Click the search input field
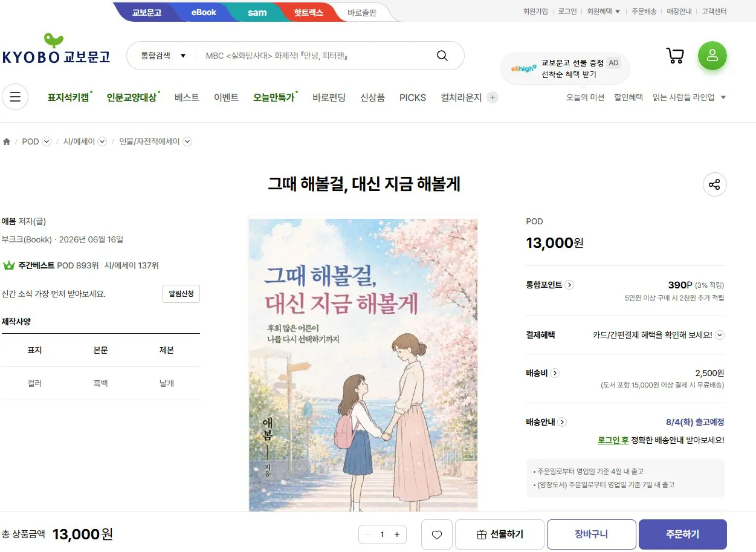The image size is (756, 552). coord(314,56)
